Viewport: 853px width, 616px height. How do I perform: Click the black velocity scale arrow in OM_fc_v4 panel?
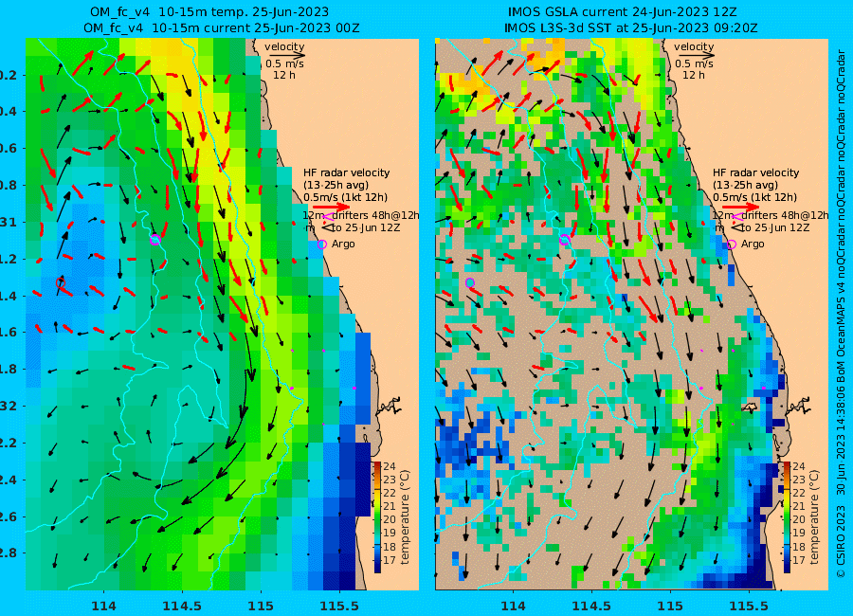point(285,55)
